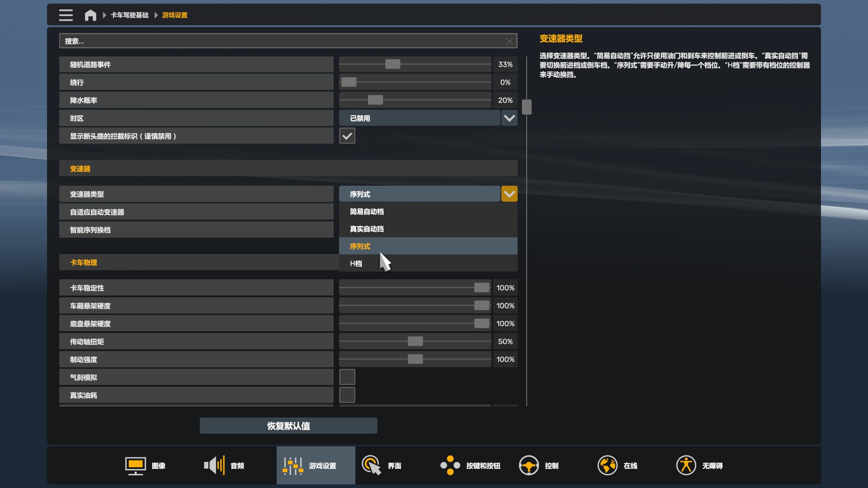Open 无障碍 accessibility settings icon
Screen dimensions: 868x488
[x=686, y=465]
